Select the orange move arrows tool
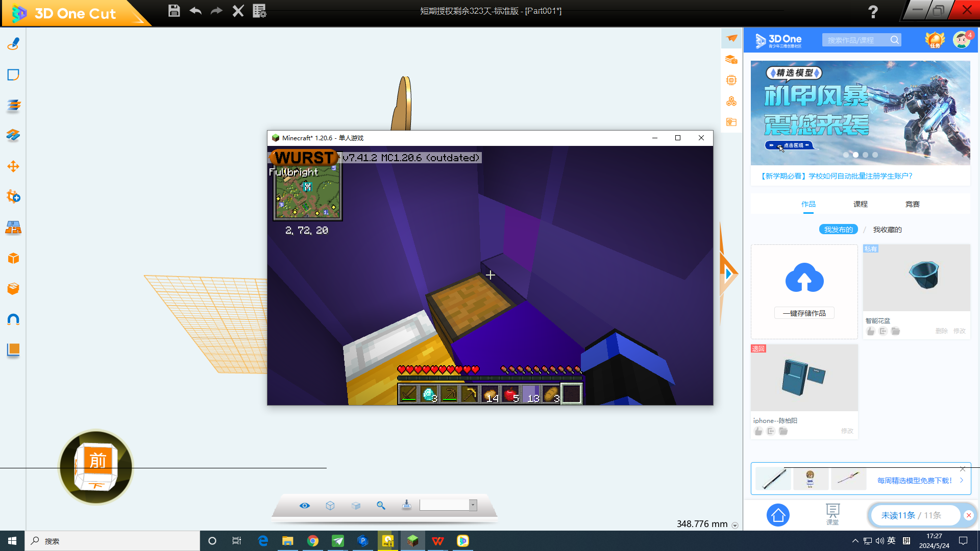Image resolution: width=980 pixels, height=551 pixels. pos(13,166)
